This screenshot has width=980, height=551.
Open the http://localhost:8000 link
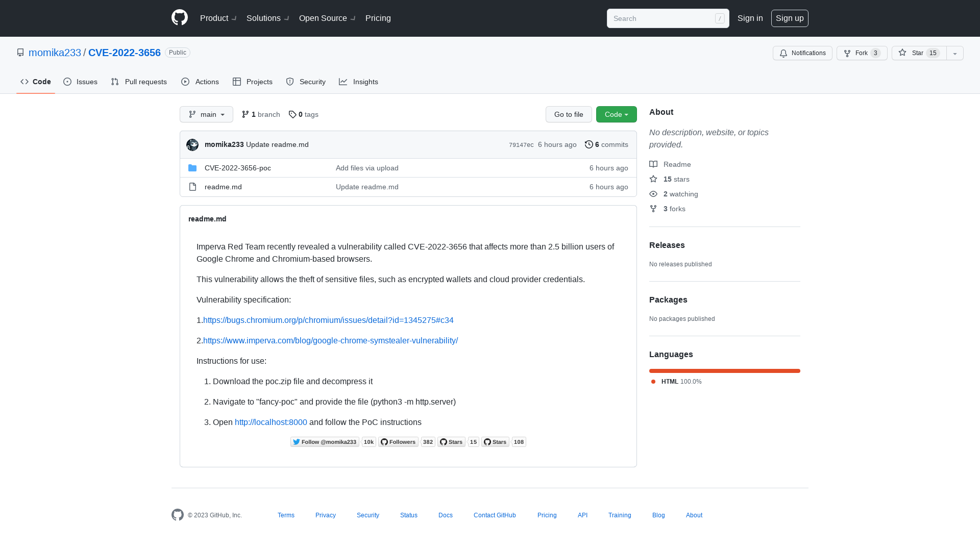[271, 422]
